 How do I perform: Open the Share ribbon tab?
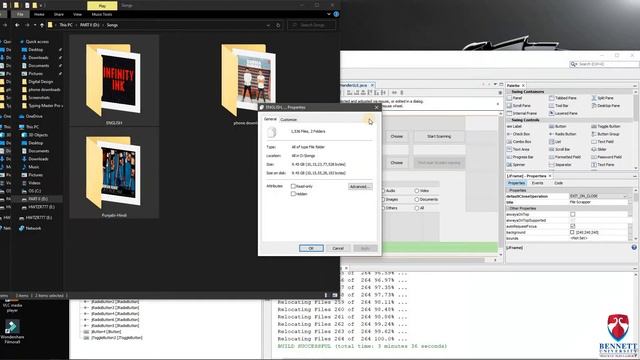[x=59, y=14]
